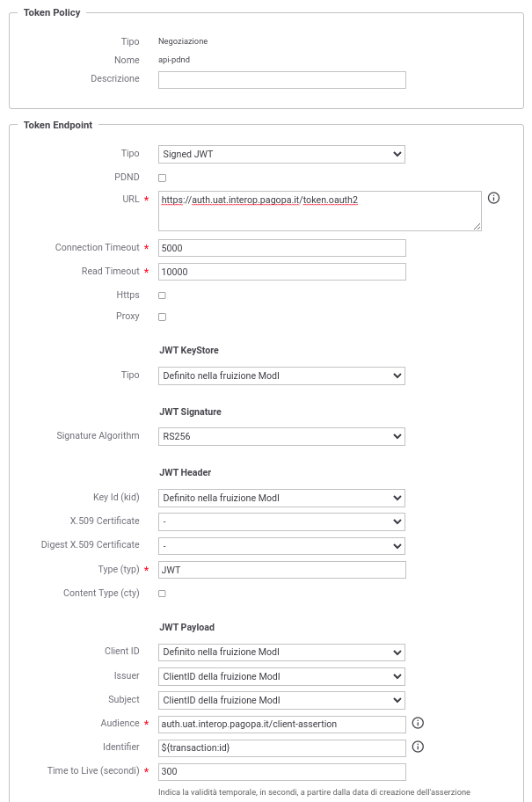Open the Digest X.509 Certificate dropdown
Image resolution: width=532 pixels, height=802 pixels.
pyautogui.click(x=281, y=546)
